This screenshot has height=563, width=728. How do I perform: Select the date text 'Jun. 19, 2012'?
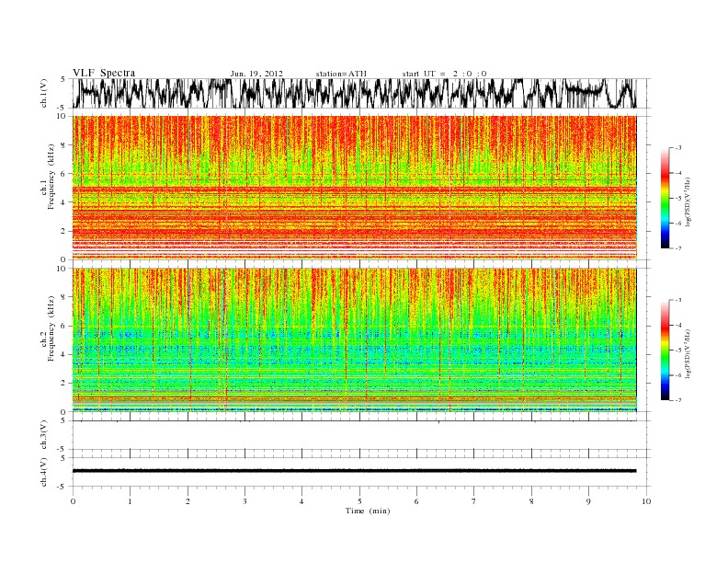tap(256, 74)
